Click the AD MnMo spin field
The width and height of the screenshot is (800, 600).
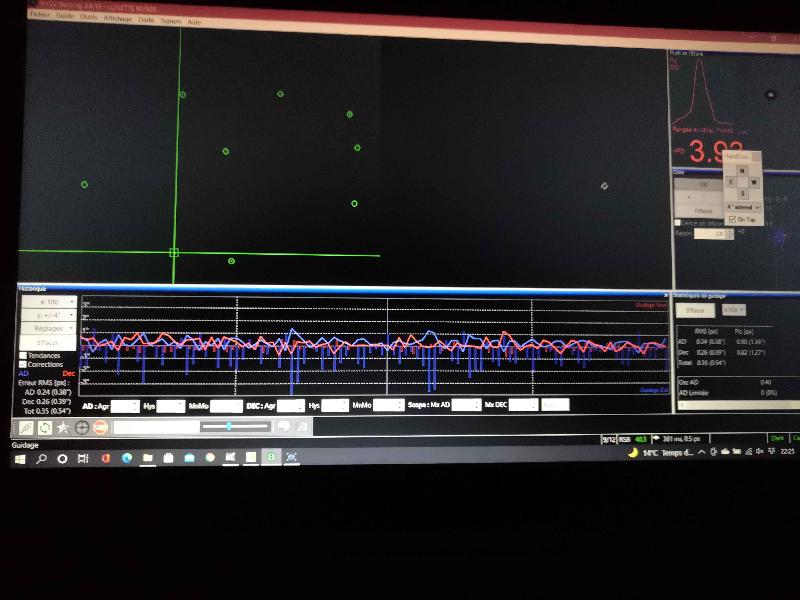tap(226, 406)
